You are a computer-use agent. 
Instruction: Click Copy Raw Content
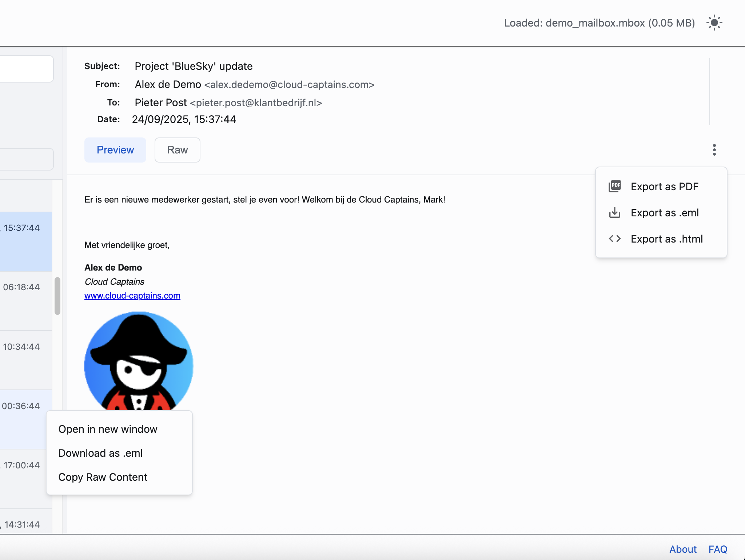[x=103, y=477]
